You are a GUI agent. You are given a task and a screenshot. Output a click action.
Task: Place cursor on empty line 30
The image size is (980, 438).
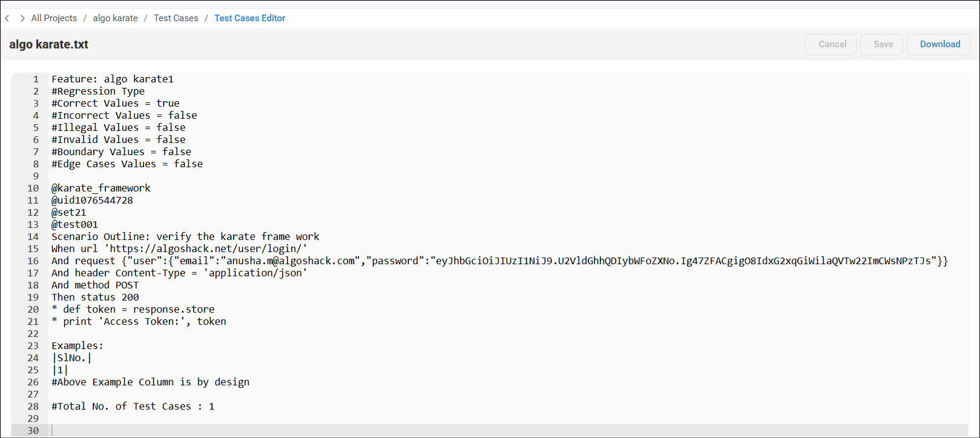click(508, 430)
